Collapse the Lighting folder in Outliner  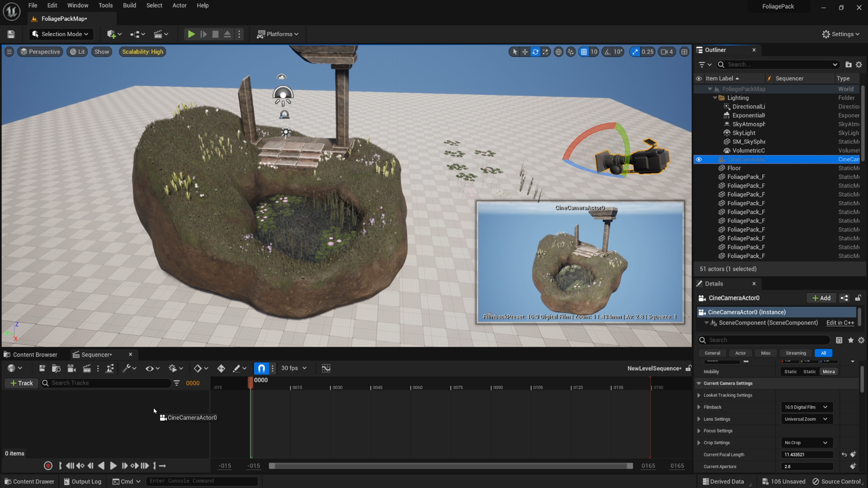(715, 98)
